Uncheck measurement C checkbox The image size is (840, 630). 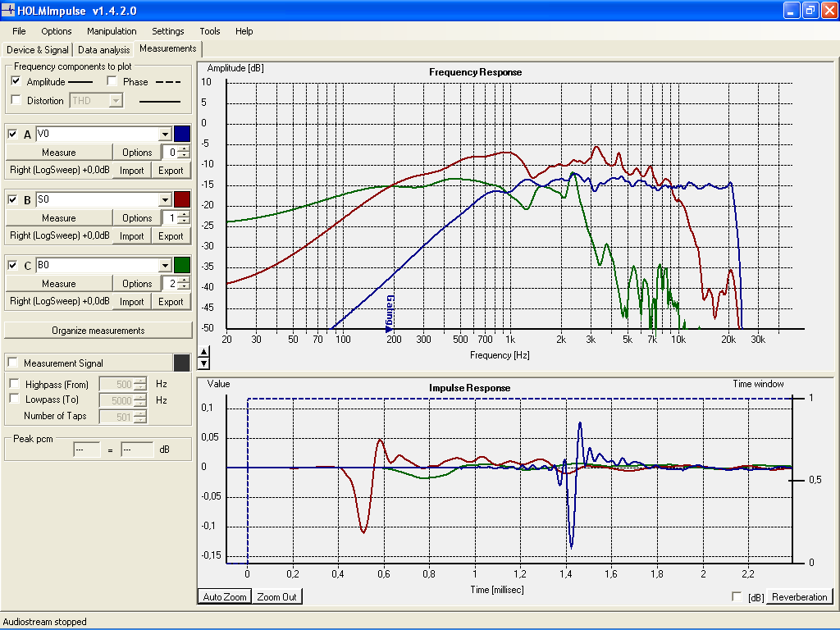[x=12, y=265]
